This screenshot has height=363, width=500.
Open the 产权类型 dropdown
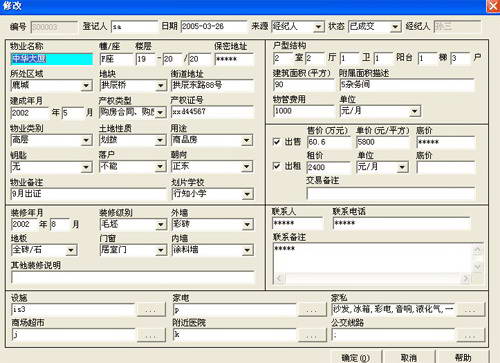(160, 112)
